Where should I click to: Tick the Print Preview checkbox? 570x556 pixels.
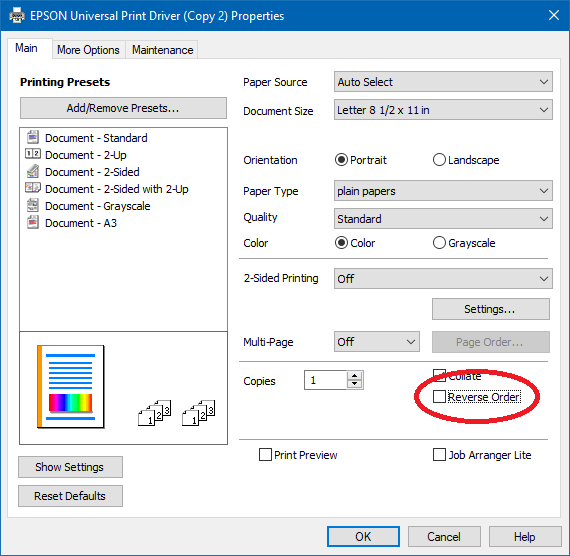[265, 455]
